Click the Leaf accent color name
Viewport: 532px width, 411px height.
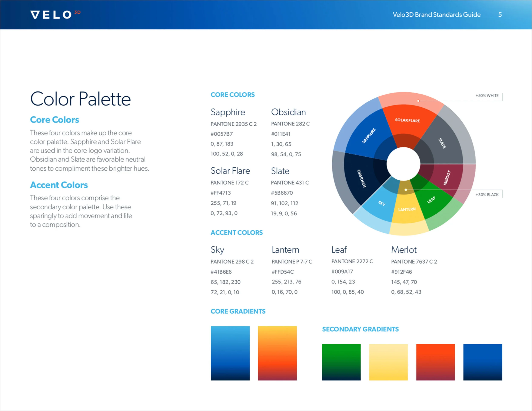click(339, 250)
